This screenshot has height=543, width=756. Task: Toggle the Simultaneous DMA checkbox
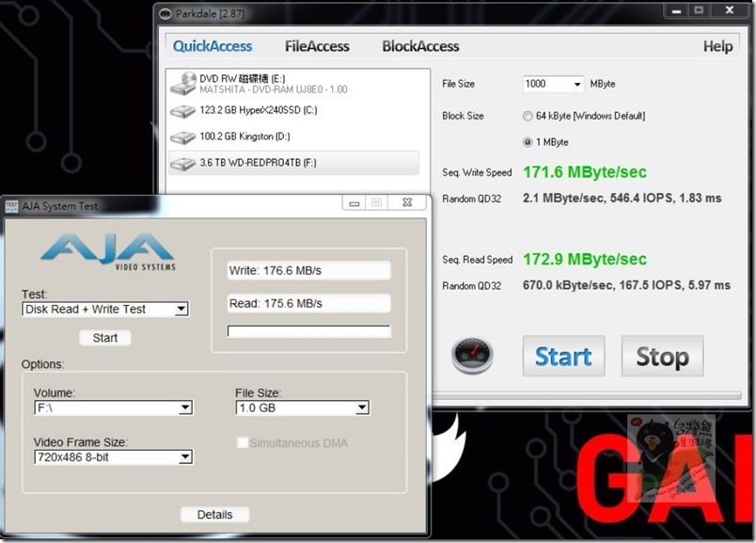coord(242,442)
